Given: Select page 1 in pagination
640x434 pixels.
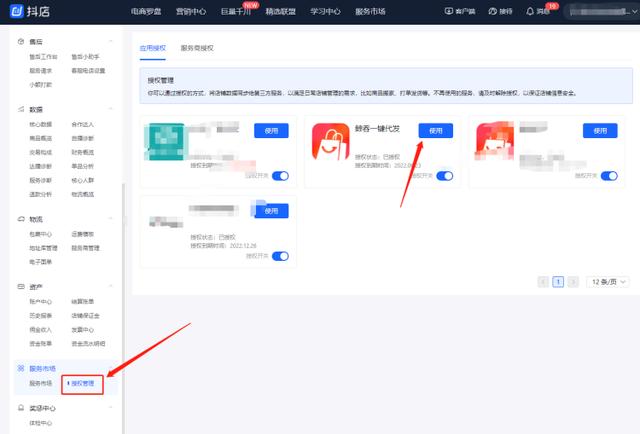Looking at the screenshot, I should coord(558,282).
